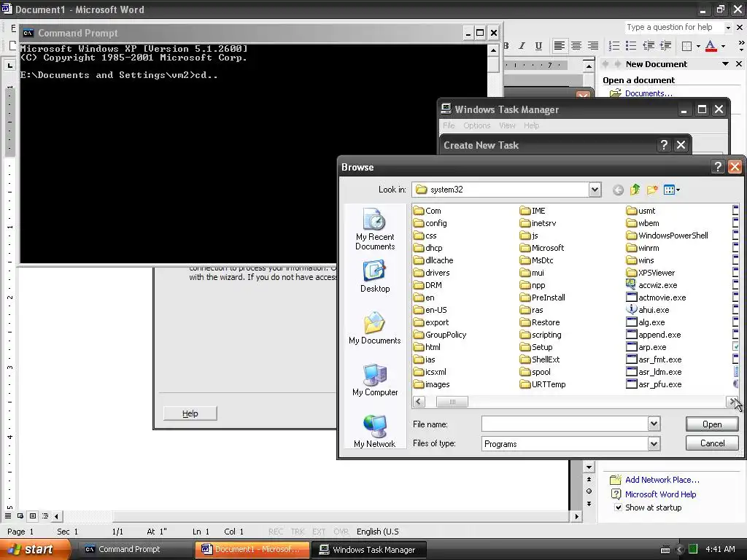This screenshot has height=560, width=747.
Task: Select the GroupPolicy folder
Action: point(440,335)
